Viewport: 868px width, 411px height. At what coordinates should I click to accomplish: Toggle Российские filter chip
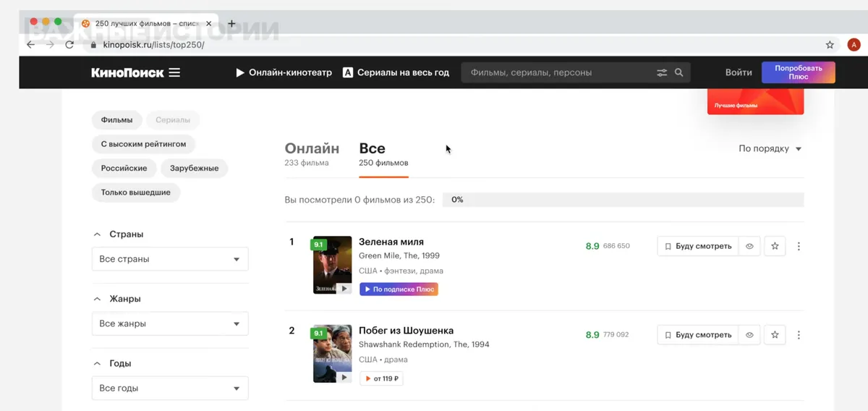(124, 168)
